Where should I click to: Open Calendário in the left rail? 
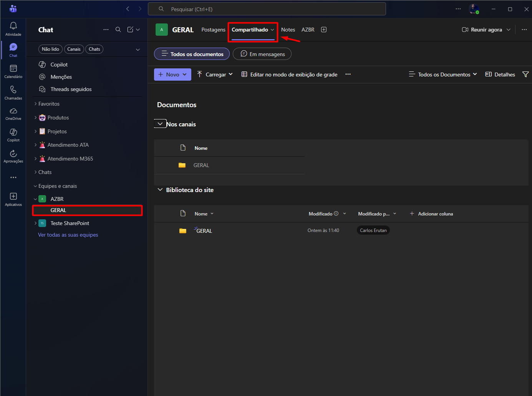click(x=13, y=69)
